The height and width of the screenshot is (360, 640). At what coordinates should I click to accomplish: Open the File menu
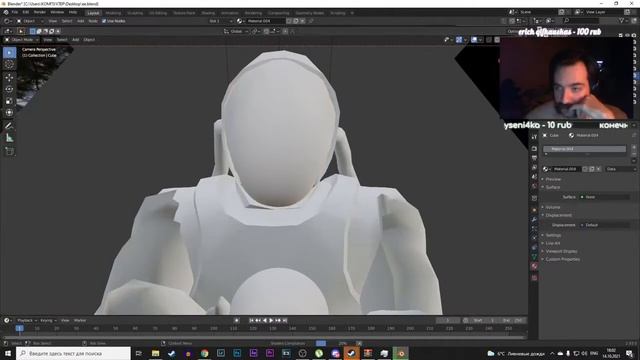pyautogui.click(x=15, y=12)
